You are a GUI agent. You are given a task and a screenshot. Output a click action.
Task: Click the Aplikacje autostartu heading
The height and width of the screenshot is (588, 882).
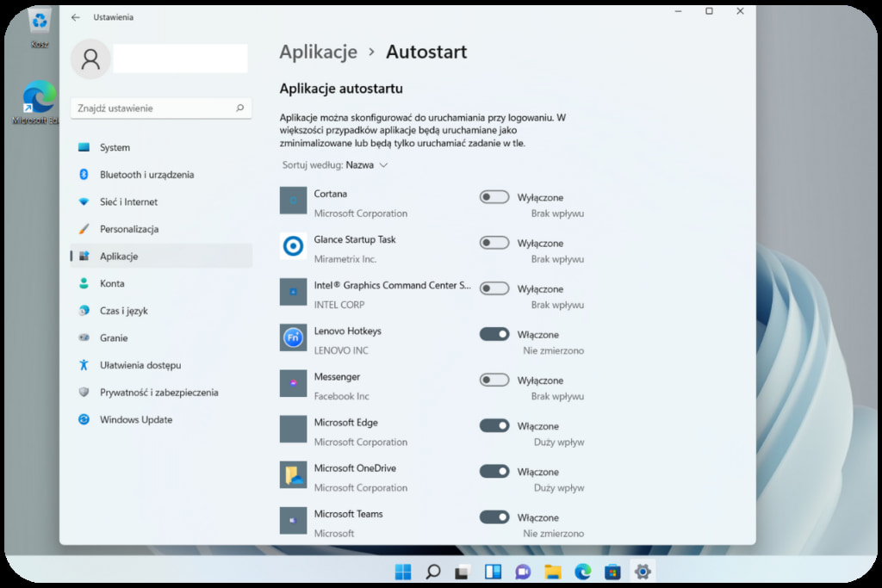(x=341, y=89)
